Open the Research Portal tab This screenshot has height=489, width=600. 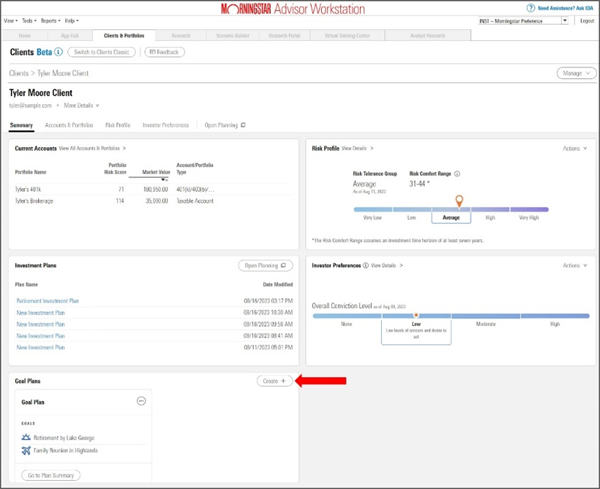(x=284, y=36)
